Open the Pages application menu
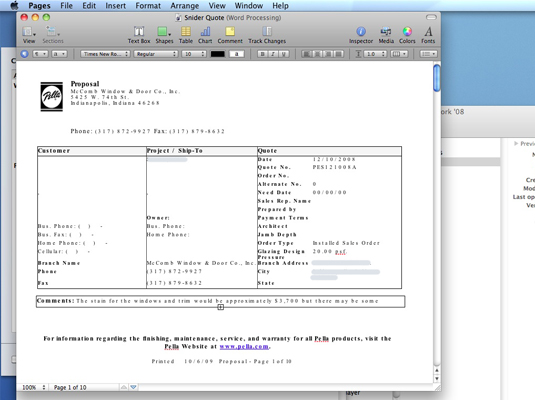 pos(39,5)
